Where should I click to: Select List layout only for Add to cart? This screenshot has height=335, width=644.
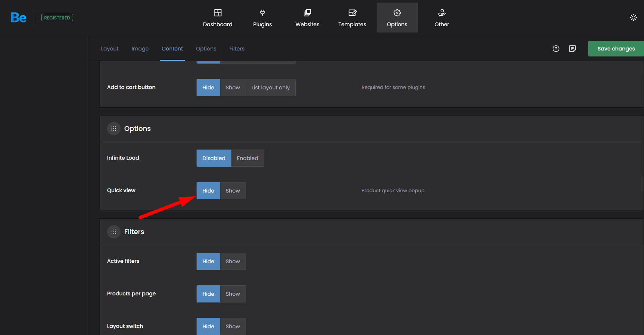point(271,87)
